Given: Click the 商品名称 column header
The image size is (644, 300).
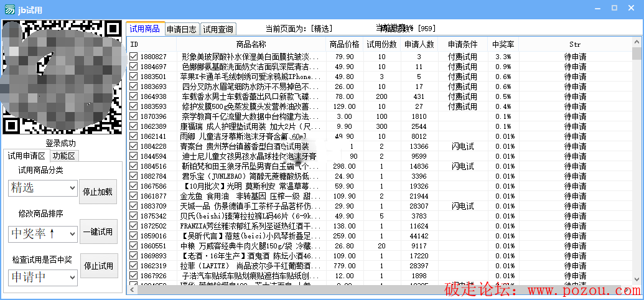Looking at the screenshot, I should (x=251, y=44).
